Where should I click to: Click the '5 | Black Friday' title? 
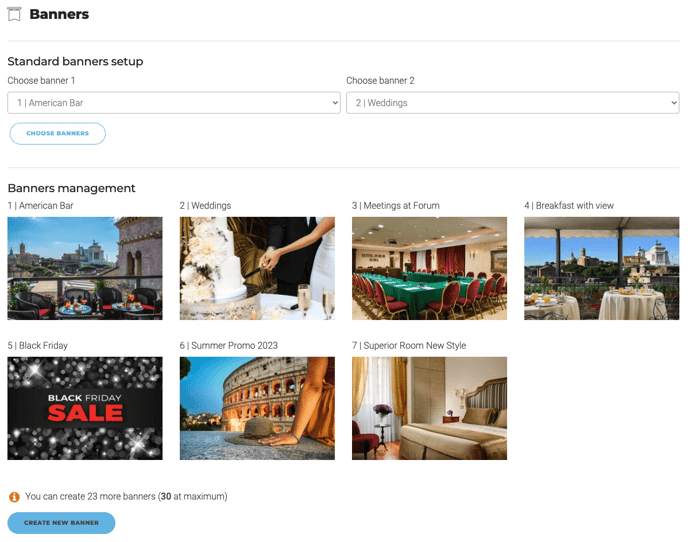click(37, 346)
